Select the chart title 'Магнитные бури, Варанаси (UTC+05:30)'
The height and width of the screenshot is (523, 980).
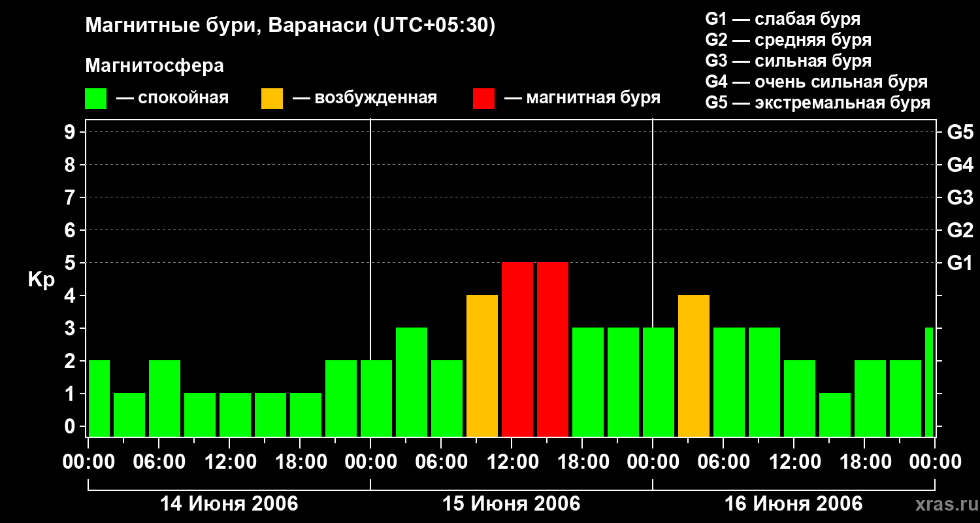pos(290,26)
